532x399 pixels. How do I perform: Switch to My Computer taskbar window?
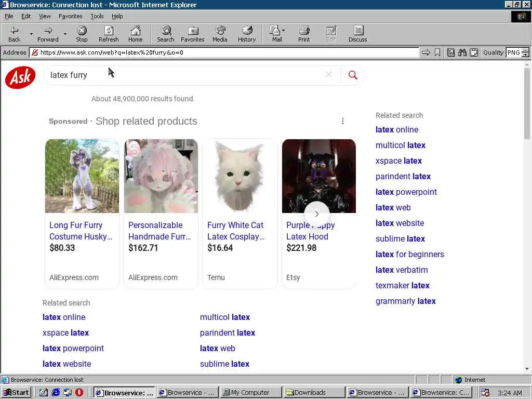click(250, 393)
